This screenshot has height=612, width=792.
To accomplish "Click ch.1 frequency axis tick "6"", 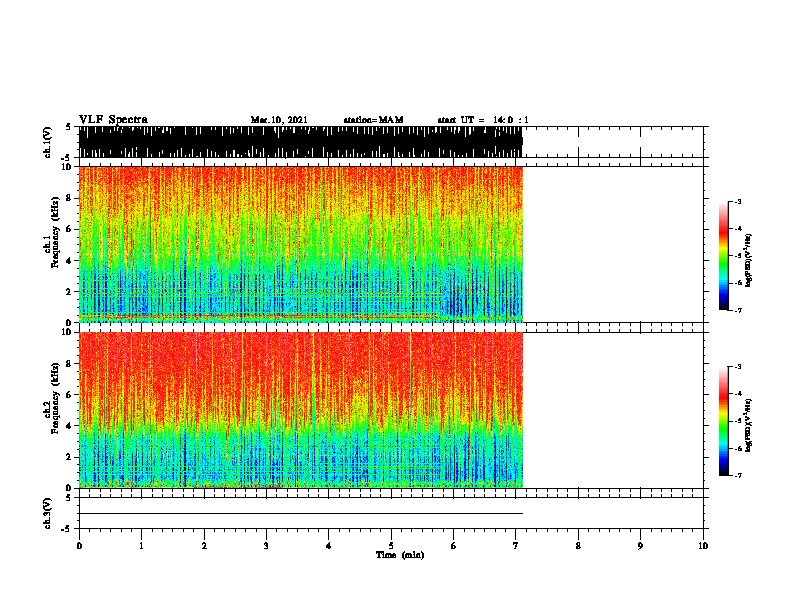I will pos(69,229).
